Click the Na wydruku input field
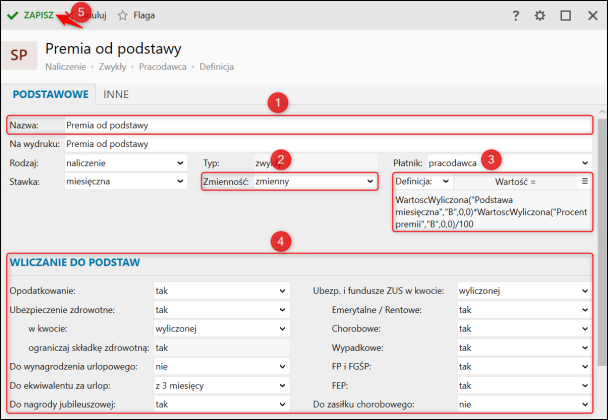 pyautogui.click(x=328, y=144)
